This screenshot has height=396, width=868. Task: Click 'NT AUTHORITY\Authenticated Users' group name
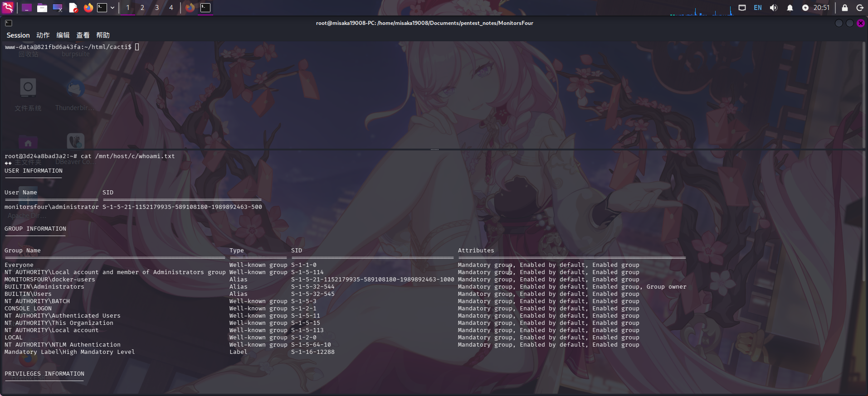point(63,316)
